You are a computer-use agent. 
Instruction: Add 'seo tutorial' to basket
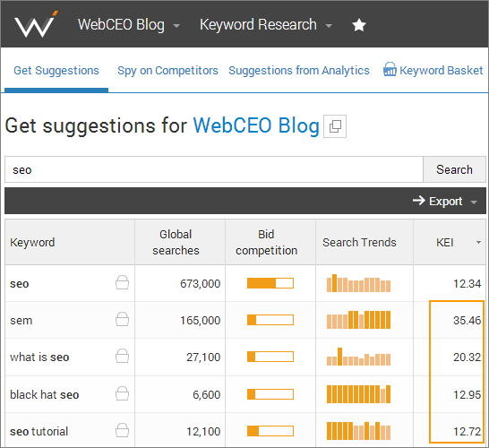[x=122, y=430]
